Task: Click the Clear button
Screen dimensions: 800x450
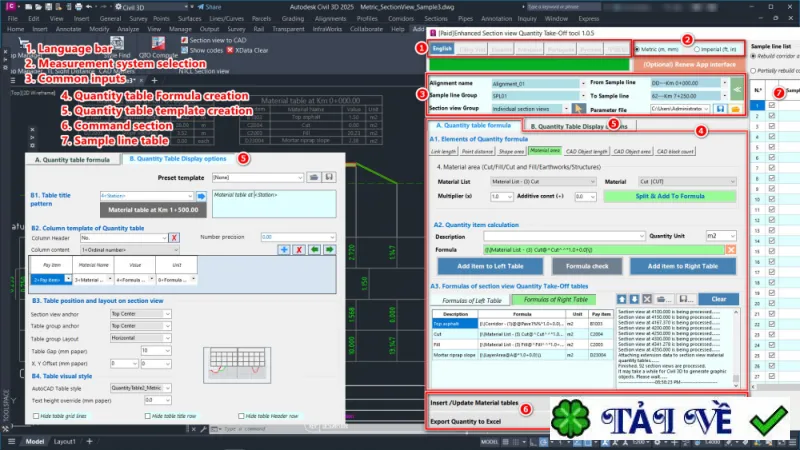Action: (718, 299)
